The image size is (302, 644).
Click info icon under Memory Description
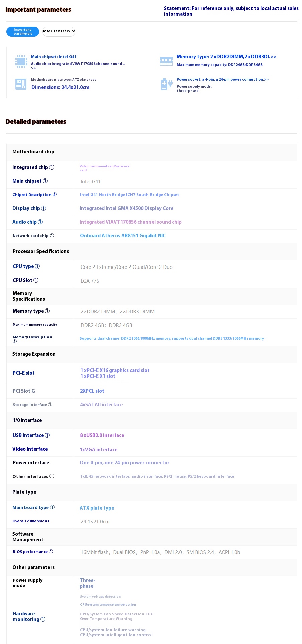tap(15, 341)
